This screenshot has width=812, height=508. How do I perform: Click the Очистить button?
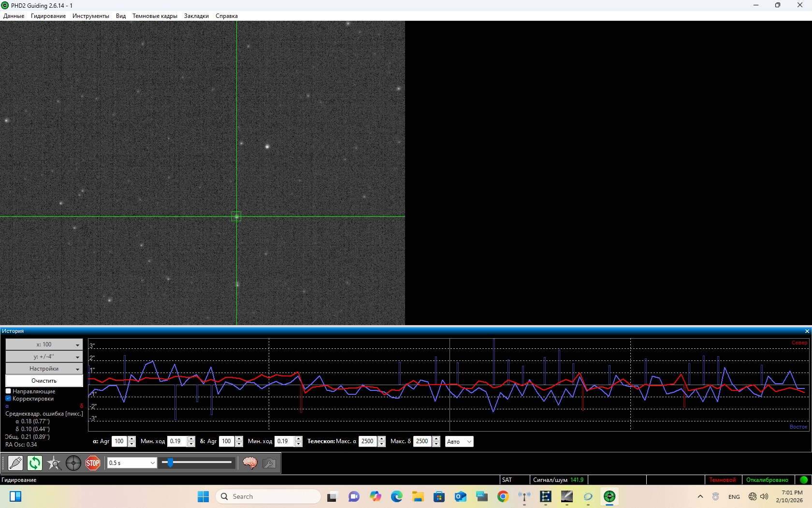(x=44, y=381)
